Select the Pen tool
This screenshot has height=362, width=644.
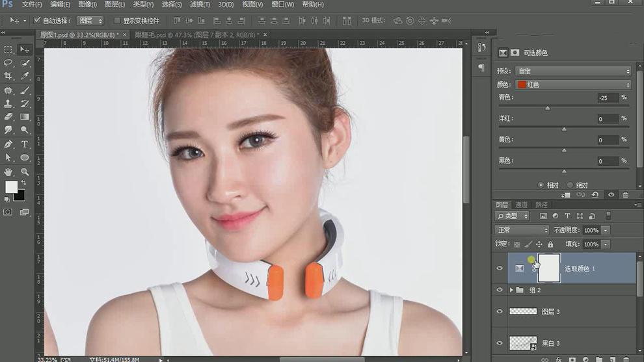pos(8,144)
